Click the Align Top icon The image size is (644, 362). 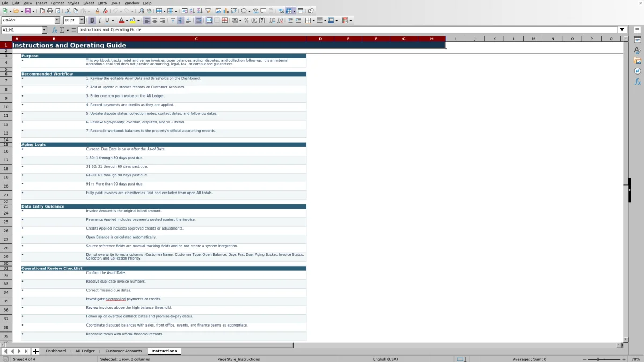point(172,20)
